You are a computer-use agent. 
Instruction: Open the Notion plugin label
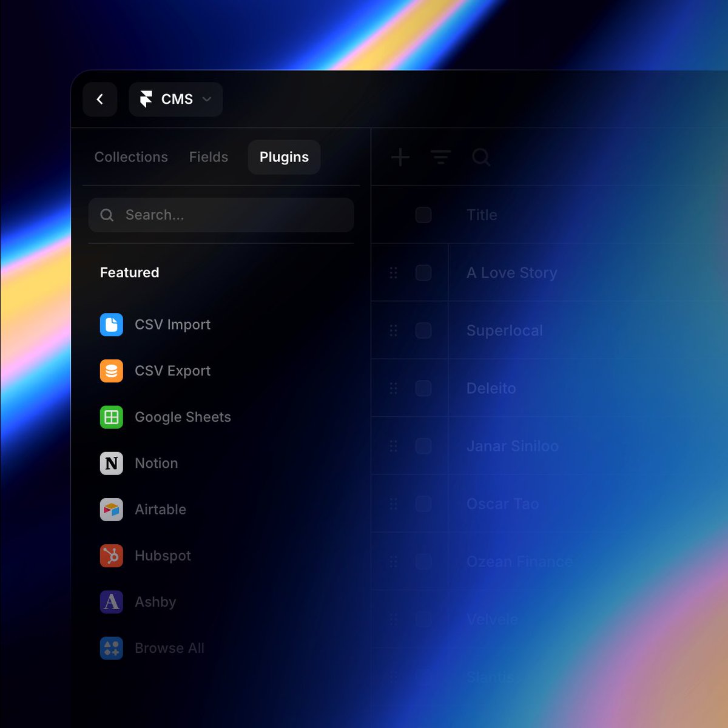157,463
